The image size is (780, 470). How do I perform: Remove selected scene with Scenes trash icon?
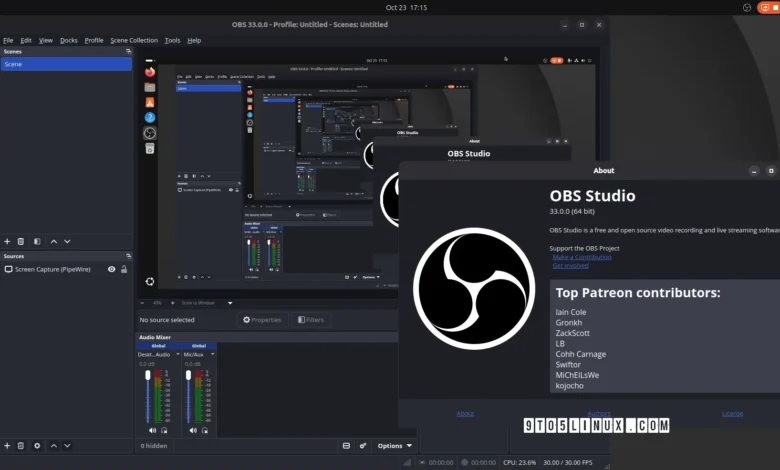21,241
